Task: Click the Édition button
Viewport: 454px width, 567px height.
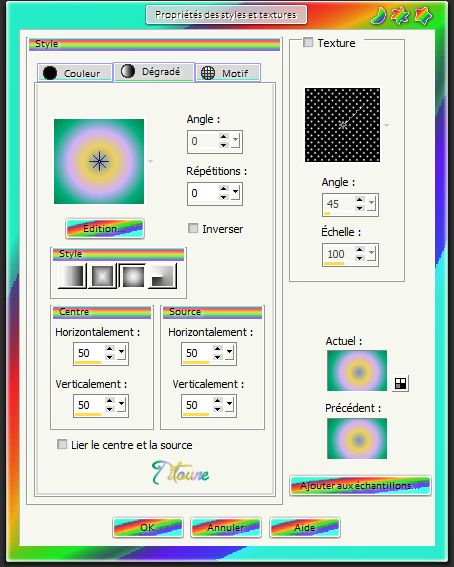Action: coord(105,229)
